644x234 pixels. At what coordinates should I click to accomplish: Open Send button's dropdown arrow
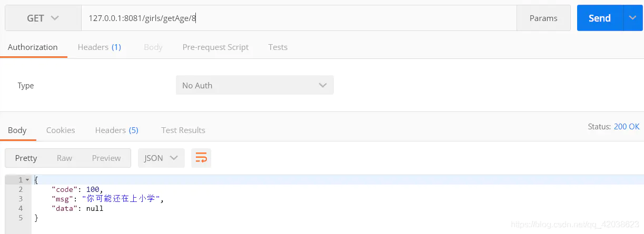click(x=633, y=18)
